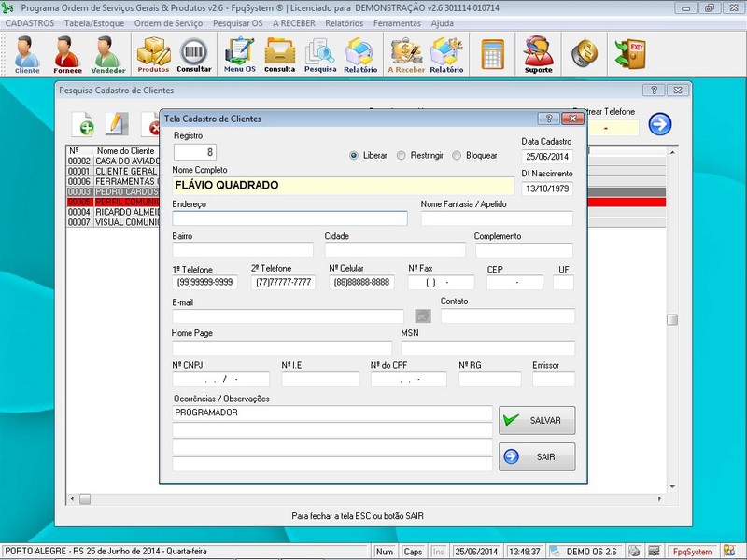Launch the calculator icon in toolbar
Viewport: 747px width, 560px height.
point(492,54)
